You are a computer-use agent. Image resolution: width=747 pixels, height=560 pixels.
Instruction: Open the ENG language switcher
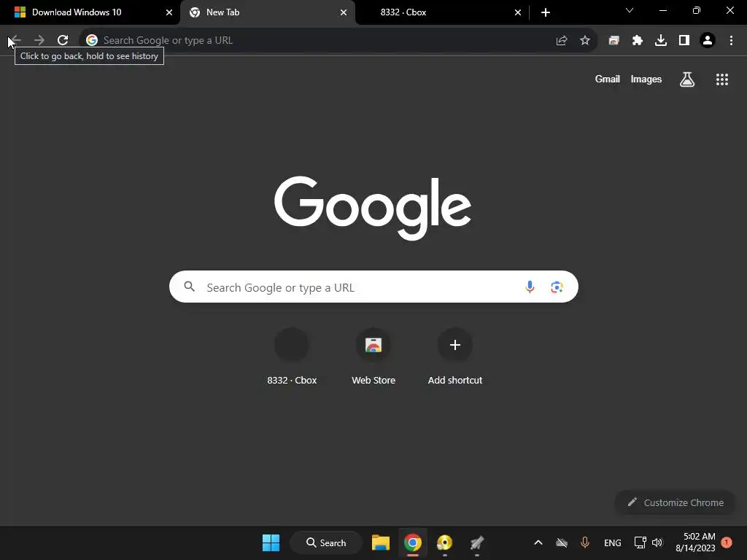[613, 542]
